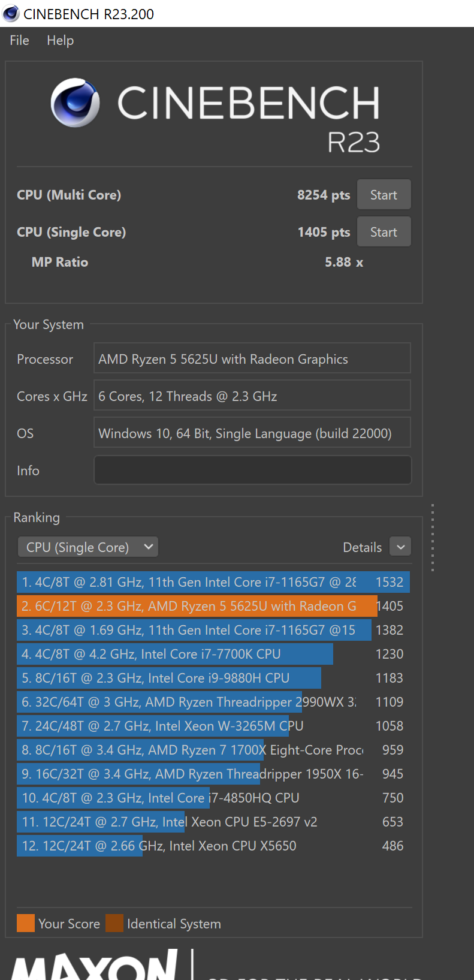Click the brown Identical System legend swatch

pos(114,923)
